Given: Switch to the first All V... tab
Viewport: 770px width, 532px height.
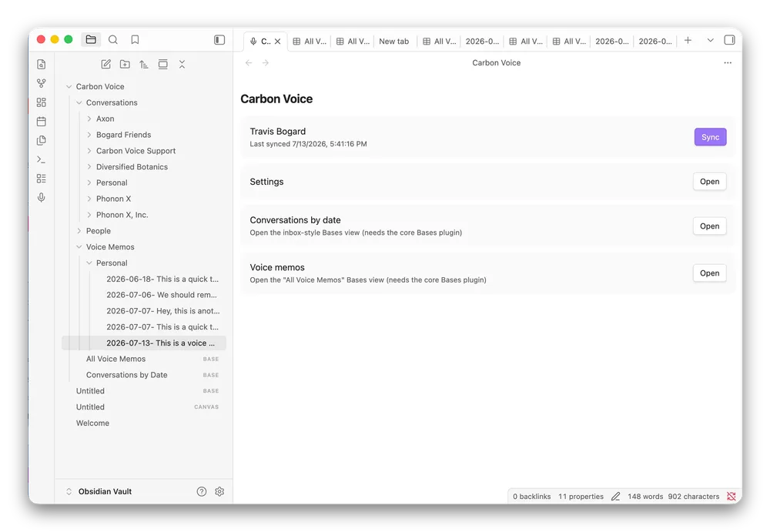Looking at the screenshot, I should pos(310,42).
